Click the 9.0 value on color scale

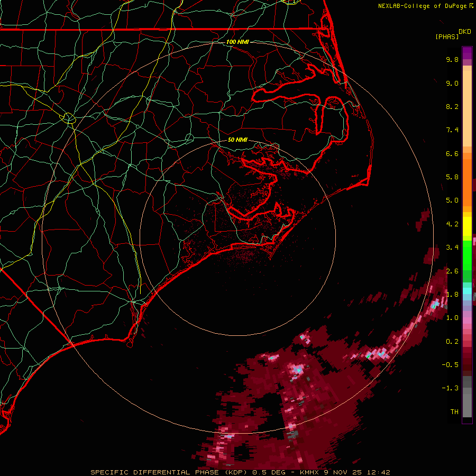click(452, 83)
